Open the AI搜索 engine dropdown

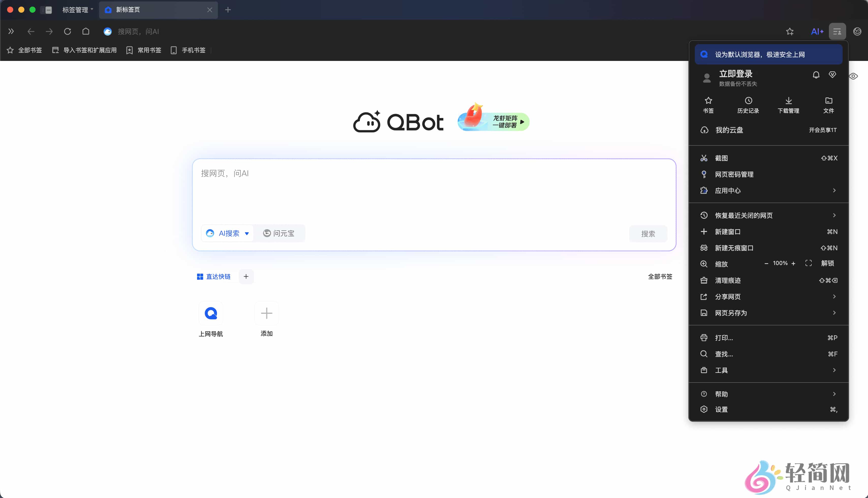pyautogui.click(x=247, y=233)
